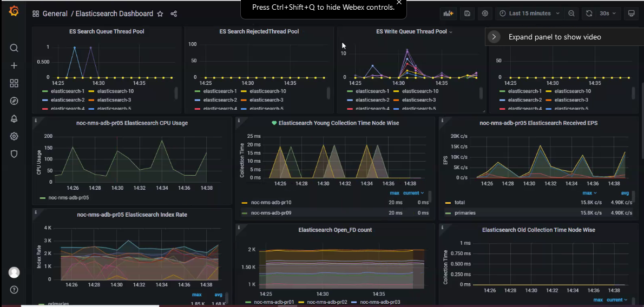Viewport: 644px width, 307px height.
Task: Toggle noc-nms-adb-pr09 series in Young Collection legend
Action: 271,213
